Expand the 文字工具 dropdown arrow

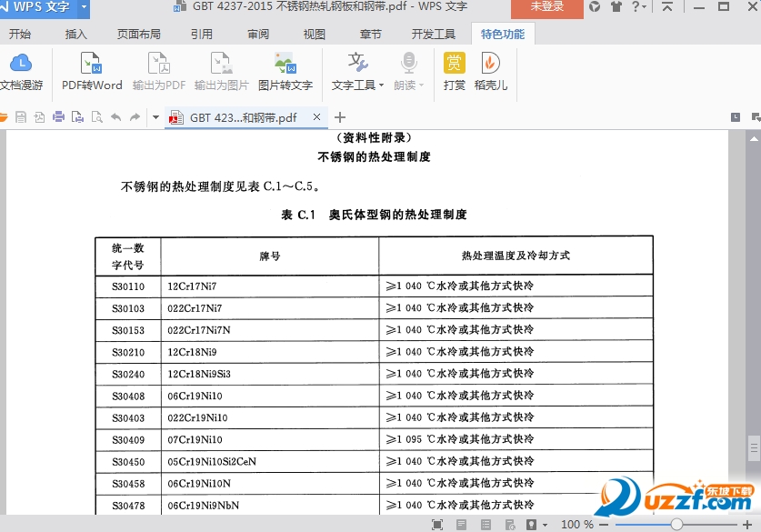click(x=381, y=85)
